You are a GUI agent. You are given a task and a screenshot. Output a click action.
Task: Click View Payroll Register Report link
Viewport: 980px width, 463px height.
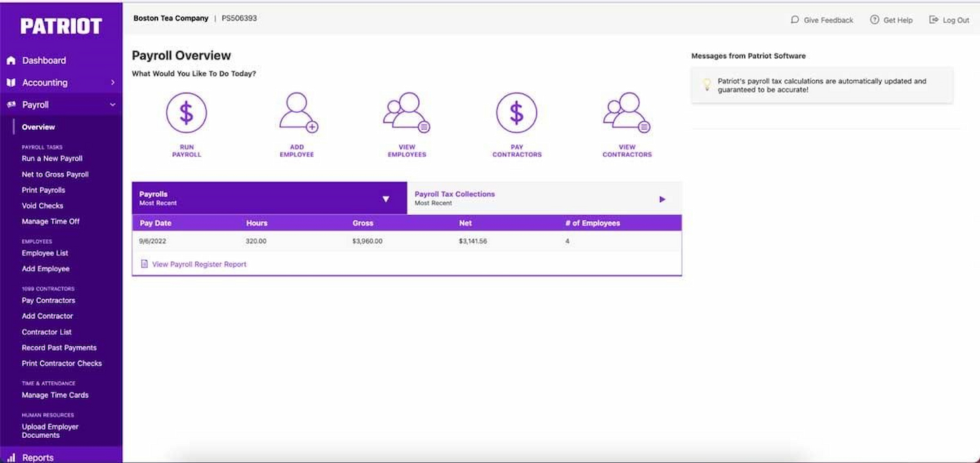tap(199, 264)
